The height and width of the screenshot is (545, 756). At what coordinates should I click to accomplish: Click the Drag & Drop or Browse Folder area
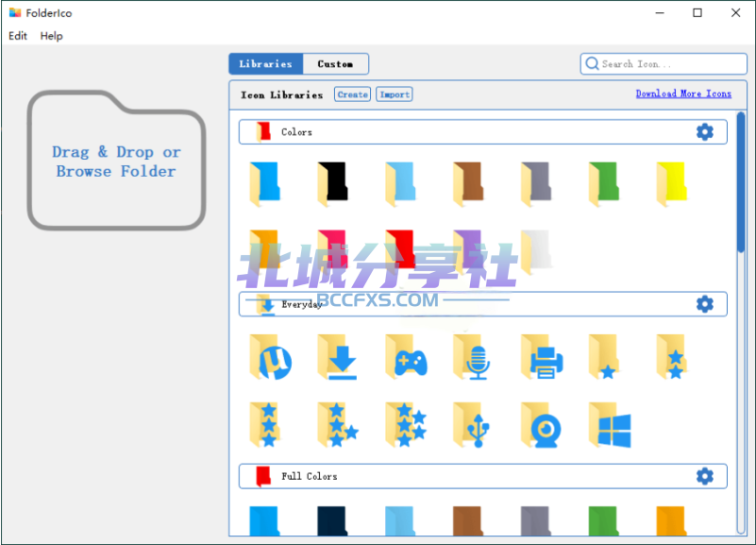click(116, 161)
